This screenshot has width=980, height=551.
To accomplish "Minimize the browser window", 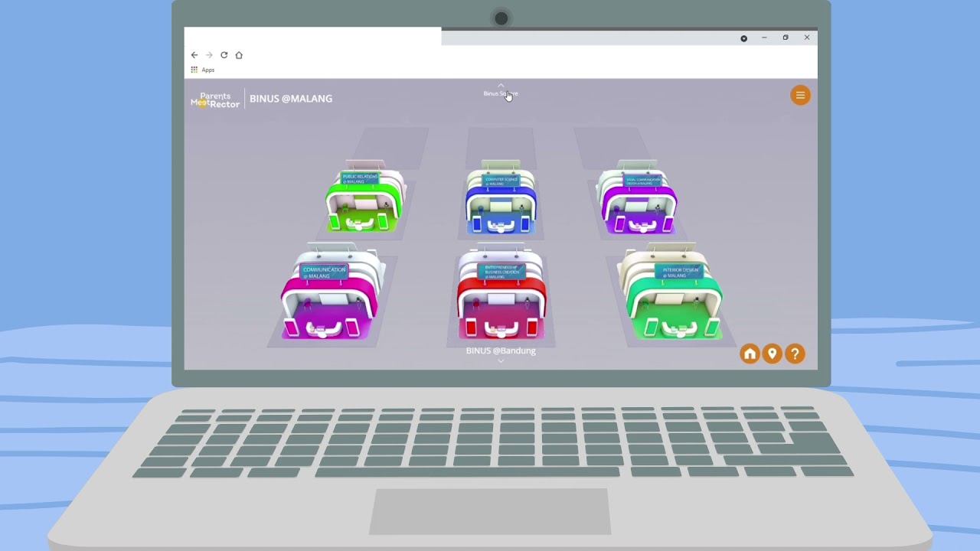I will (764, 37).
